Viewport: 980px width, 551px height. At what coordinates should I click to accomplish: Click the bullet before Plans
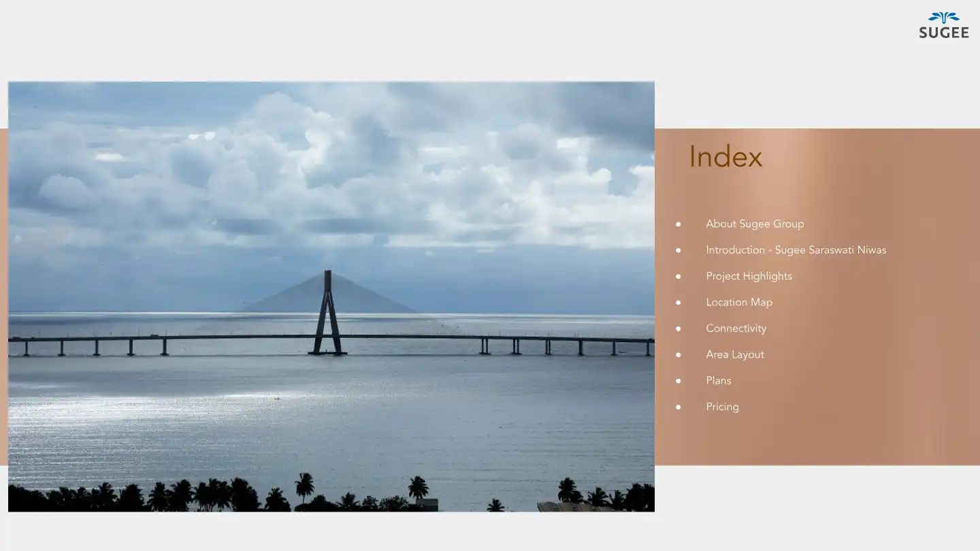tap(678, 381)
